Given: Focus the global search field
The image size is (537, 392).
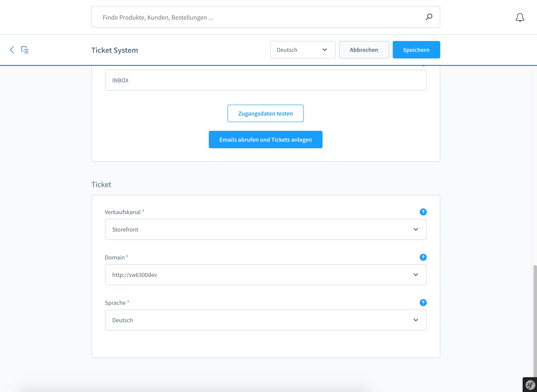Looking at the screenshot, I should (x=266, y=17).
